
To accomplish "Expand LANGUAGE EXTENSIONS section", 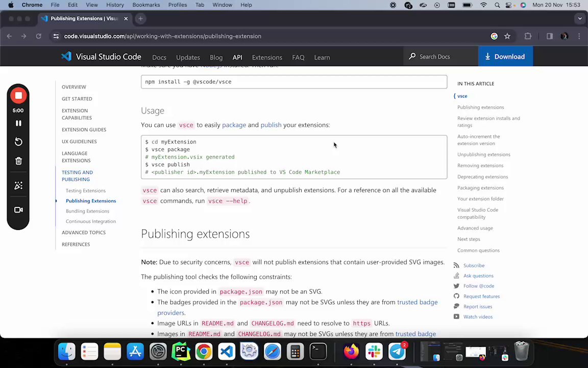I will coord(76,157).
